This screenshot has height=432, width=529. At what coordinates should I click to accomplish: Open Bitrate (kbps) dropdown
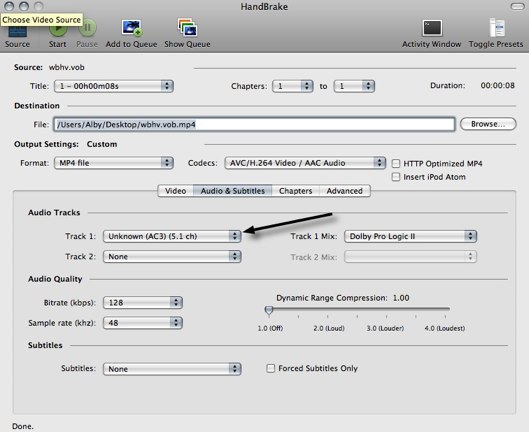143,302
